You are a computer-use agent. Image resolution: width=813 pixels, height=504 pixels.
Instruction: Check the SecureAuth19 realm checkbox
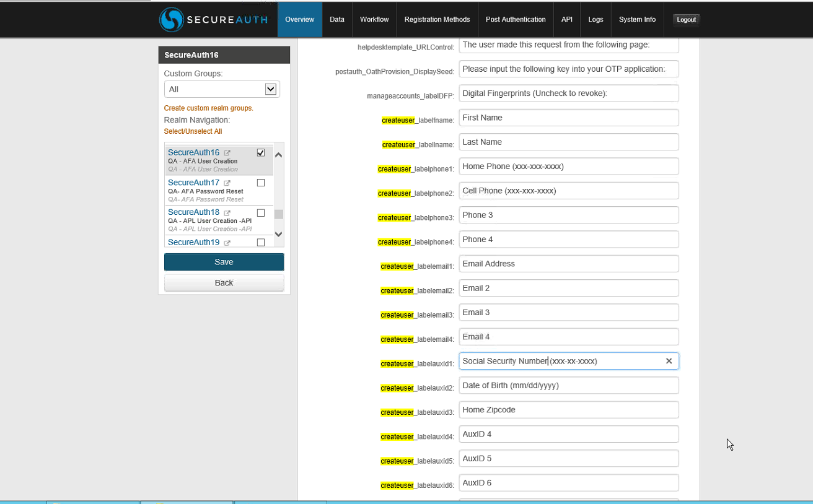(261, 242)
